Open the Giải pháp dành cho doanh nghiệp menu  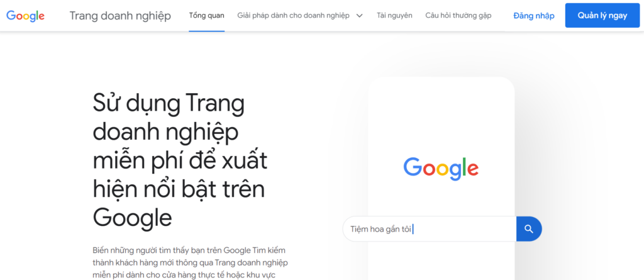tap(293, 16)
